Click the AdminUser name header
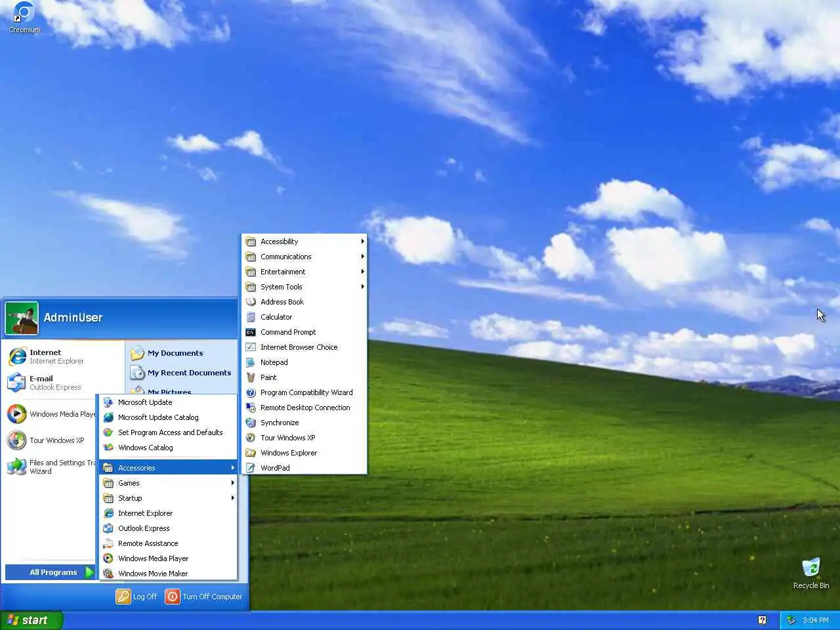 73,318
